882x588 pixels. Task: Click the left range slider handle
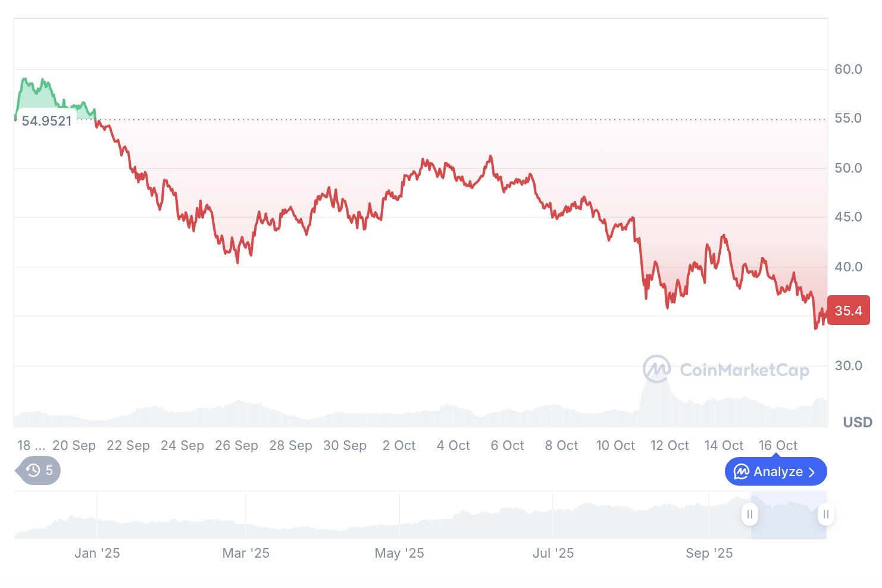750,514
